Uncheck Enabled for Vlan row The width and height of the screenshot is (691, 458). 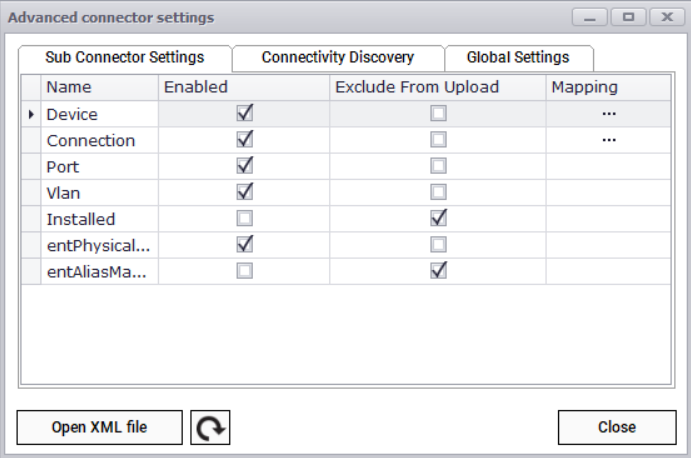click(x=244, y=192)
